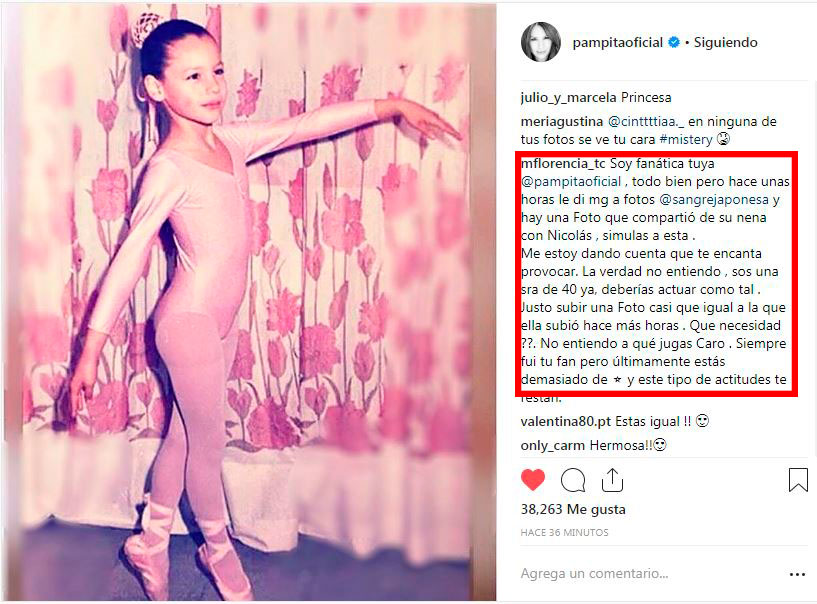Open the pampitaoficial username in header
The image size is (817, 604).
[617, 42]
